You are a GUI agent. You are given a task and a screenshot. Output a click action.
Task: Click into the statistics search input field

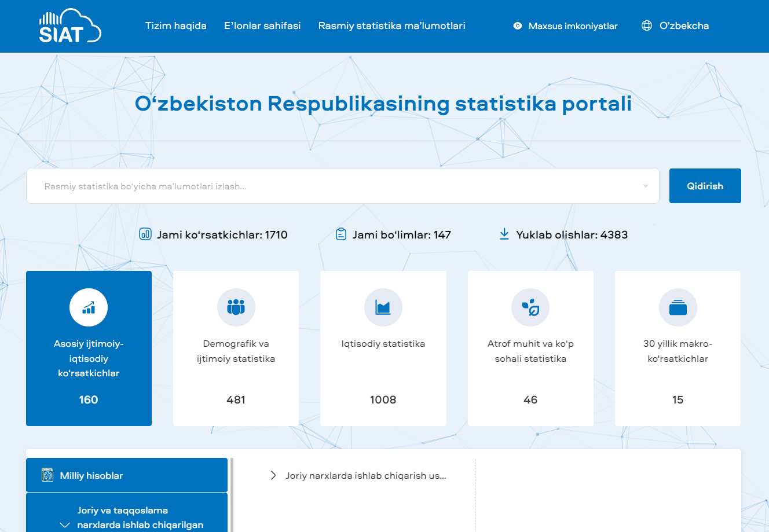(x=336, y=186)
